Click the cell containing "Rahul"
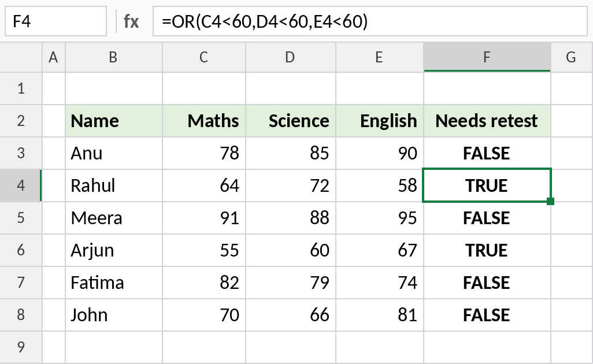 click(114, 185)
